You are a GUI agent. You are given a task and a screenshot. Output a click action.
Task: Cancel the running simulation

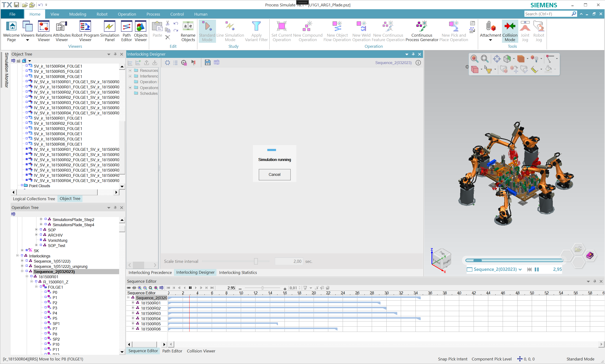[274, 174]
